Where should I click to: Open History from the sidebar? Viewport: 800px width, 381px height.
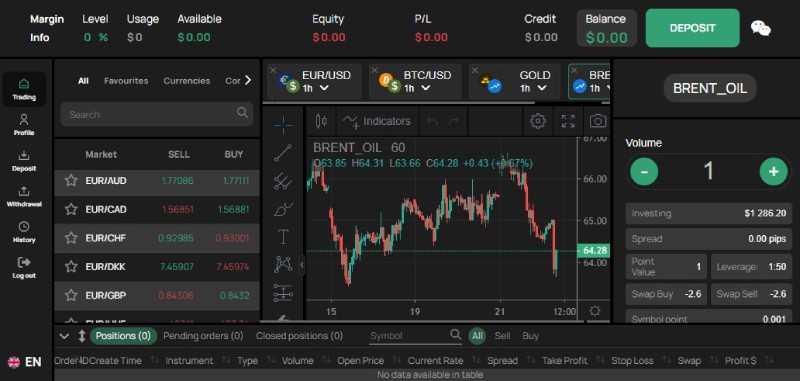click(24, 232)
